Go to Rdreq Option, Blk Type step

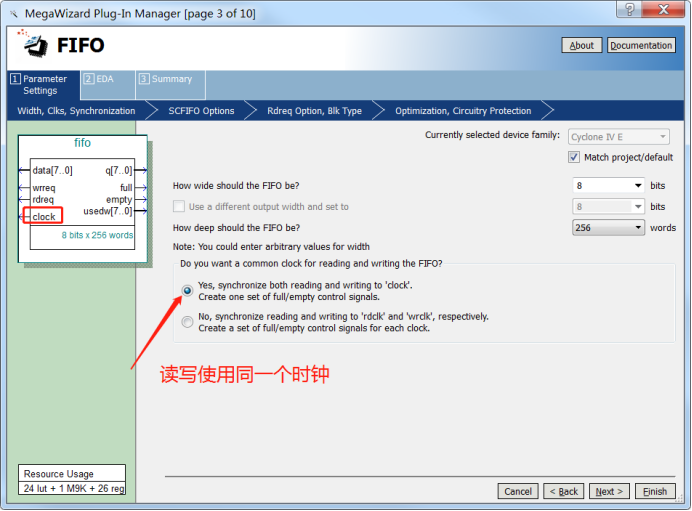tap(314, 111)
